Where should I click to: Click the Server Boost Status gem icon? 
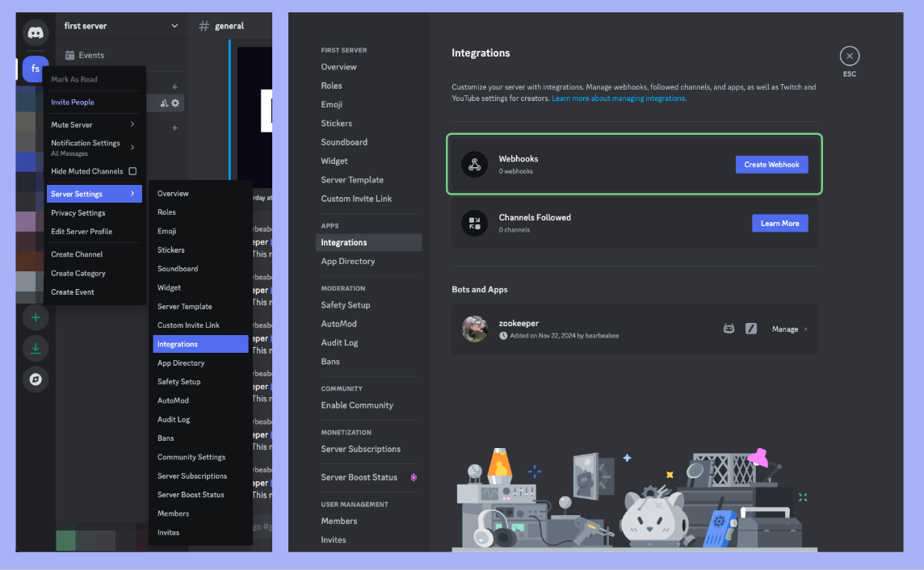click(x=414, y=477)
